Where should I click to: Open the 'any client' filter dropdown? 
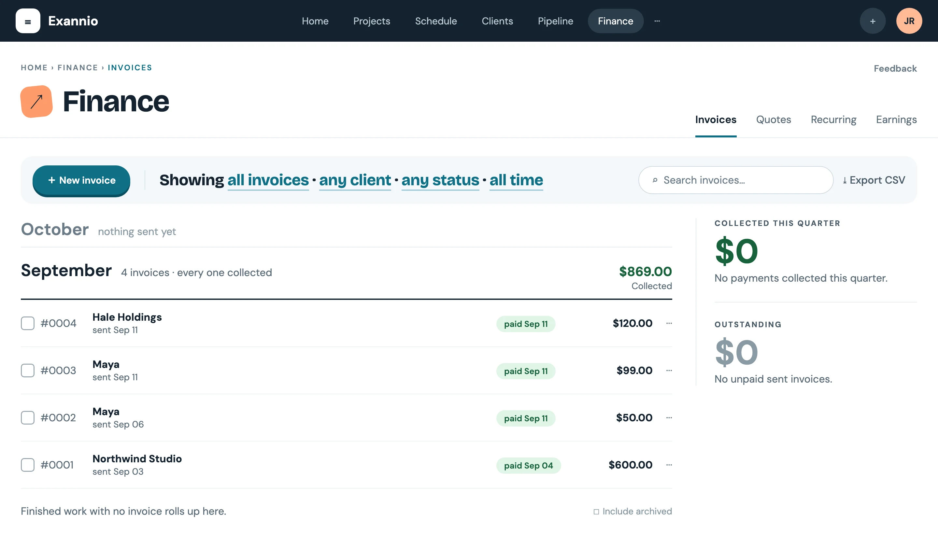355,180
